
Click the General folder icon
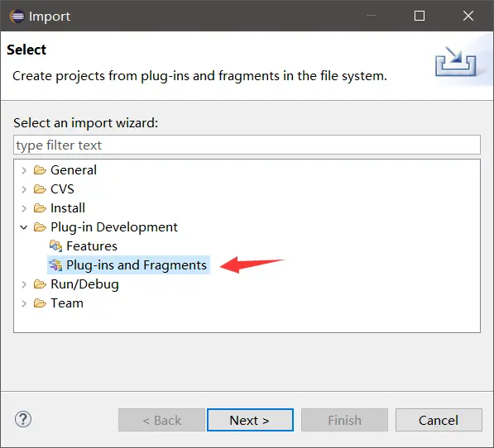[x=40, y=170]
